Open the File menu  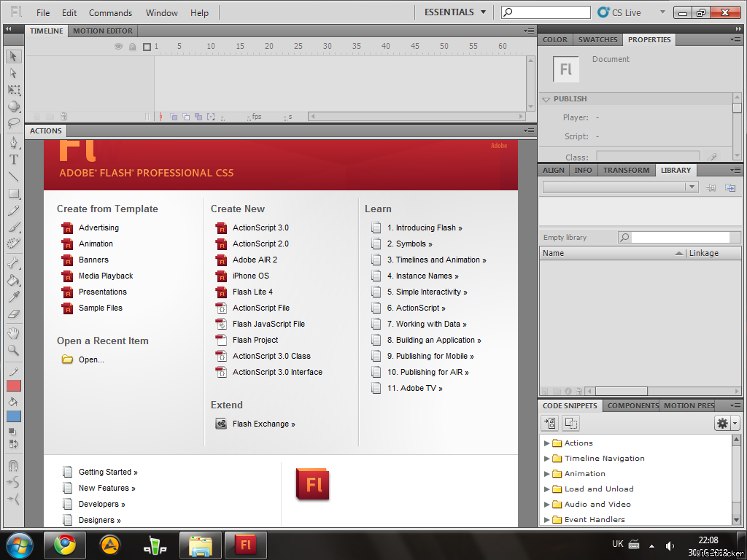[x=43, y=13]
